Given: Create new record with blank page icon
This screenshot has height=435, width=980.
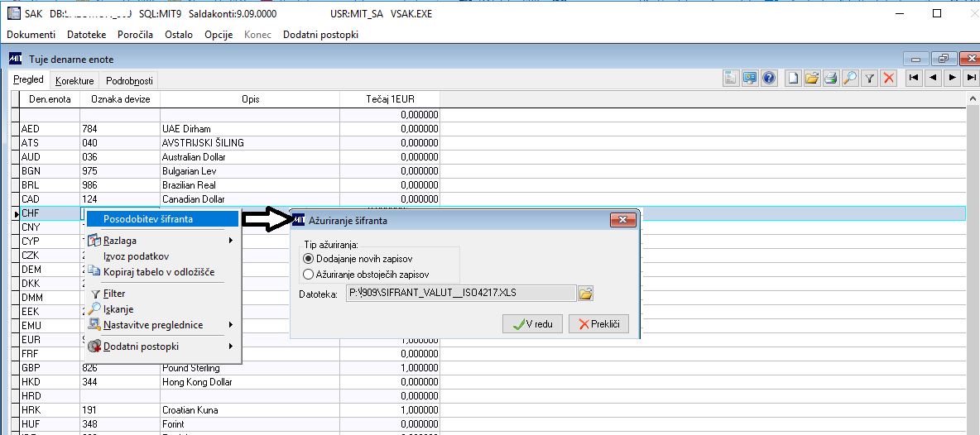Looking at the screenshot, I should tap(793, 78).
